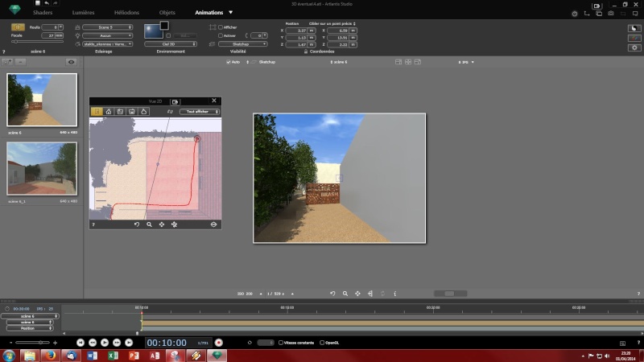Image resolution: width=644 pixels, height=362 pixels.
Task: Click the info icon under preview
Action: pyautogui.click(x=395, y=294)
